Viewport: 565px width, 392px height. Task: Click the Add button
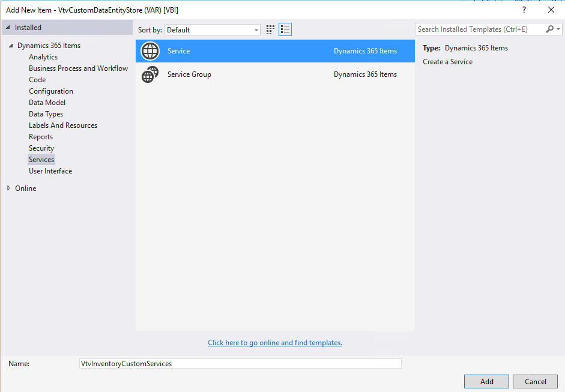[x=486, y=382]
